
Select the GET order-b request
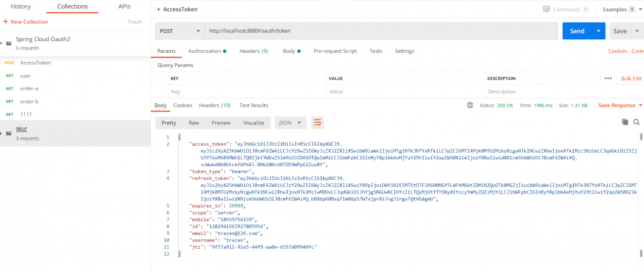pos(75,101)
